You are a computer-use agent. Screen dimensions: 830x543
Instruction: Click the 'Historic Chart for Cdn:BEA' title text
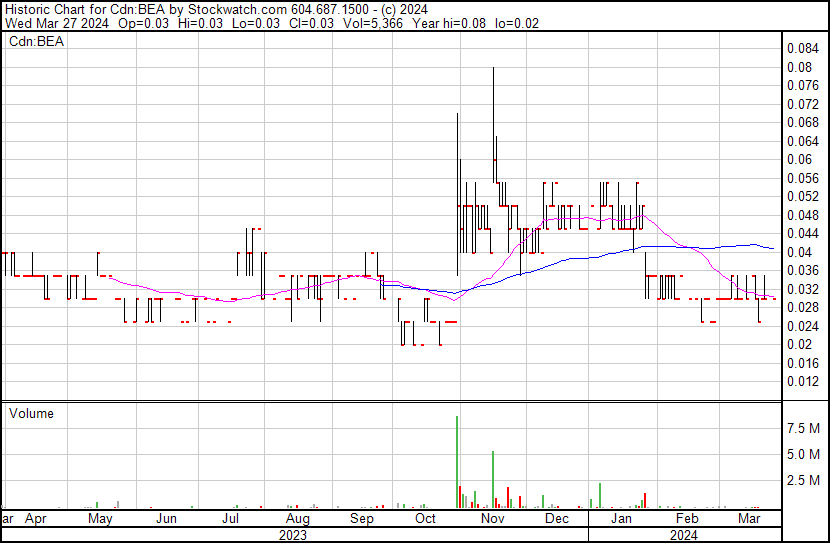84,10
